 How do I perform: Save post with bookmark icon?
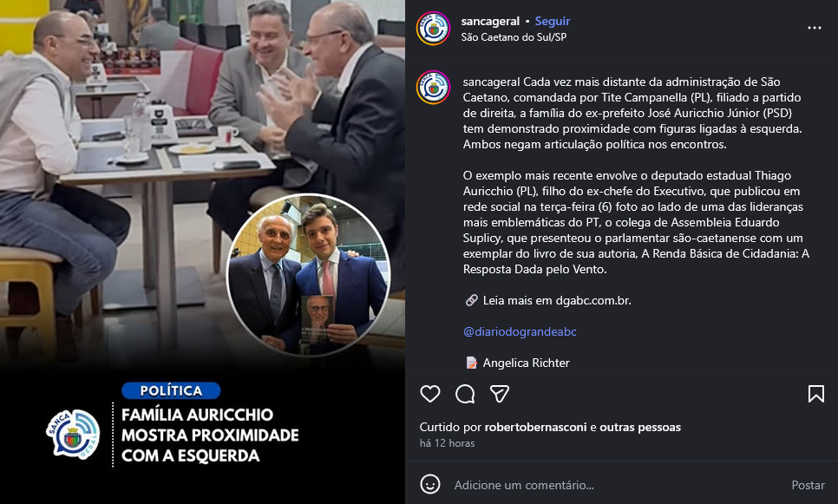click(x=815, y=394)
